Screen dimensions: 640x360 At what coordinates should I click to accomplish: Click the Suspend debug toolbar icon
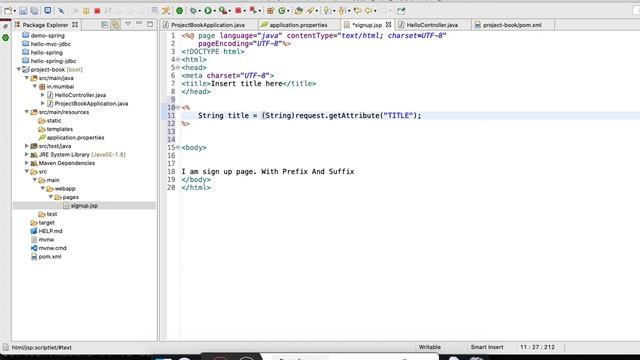coord(86,11)
